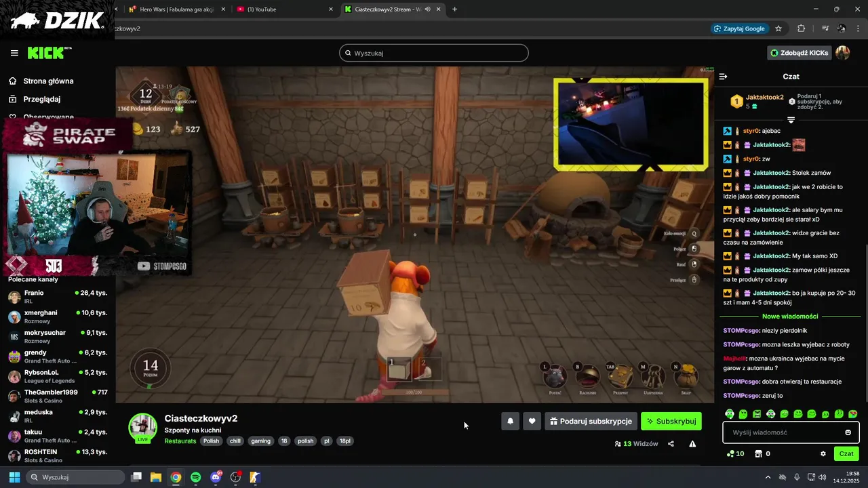Open channel points balance showing 10
This screenshot has width=868, height=488.
click(735, 453)
